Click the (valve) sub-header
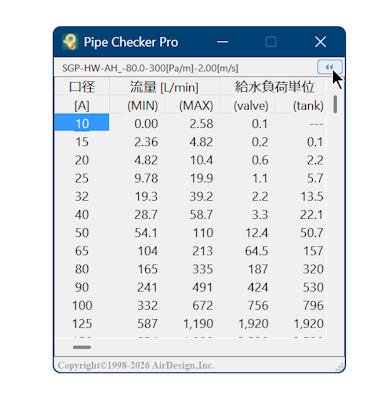391x403 pixels. coord(251,106)
